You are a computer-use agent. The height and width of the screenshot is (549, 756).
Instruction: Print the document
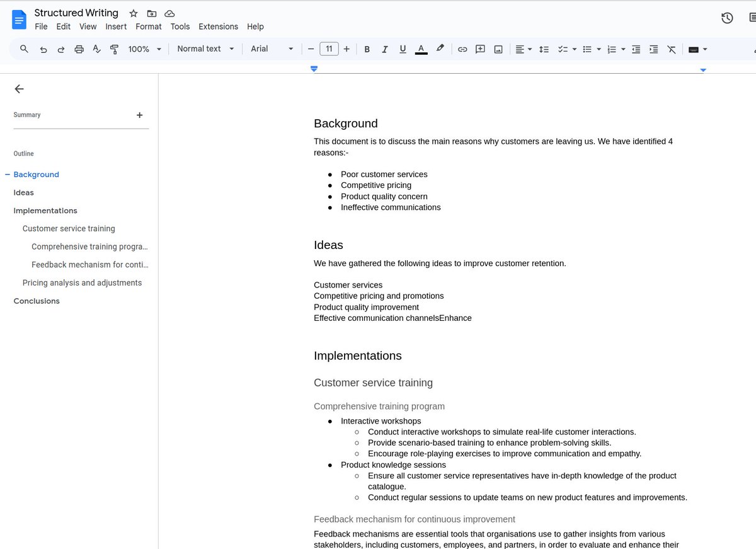79,49
